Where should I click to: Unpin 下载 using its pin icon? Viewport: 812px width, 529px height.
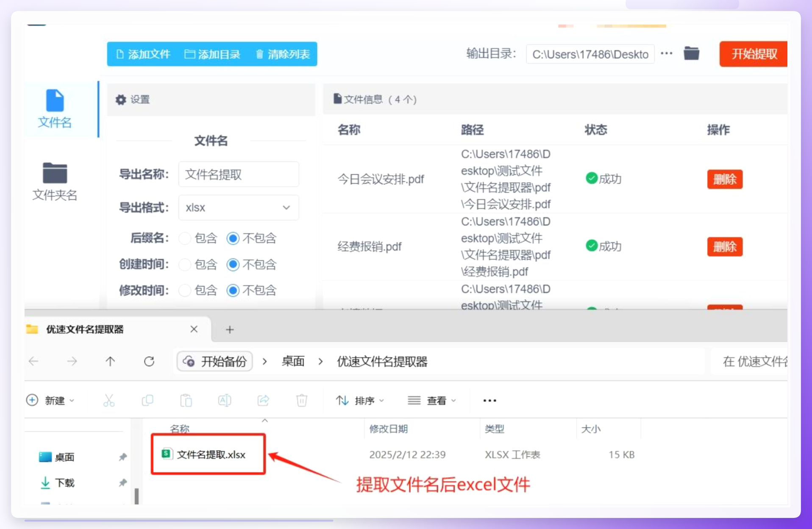tap(123, 483)
